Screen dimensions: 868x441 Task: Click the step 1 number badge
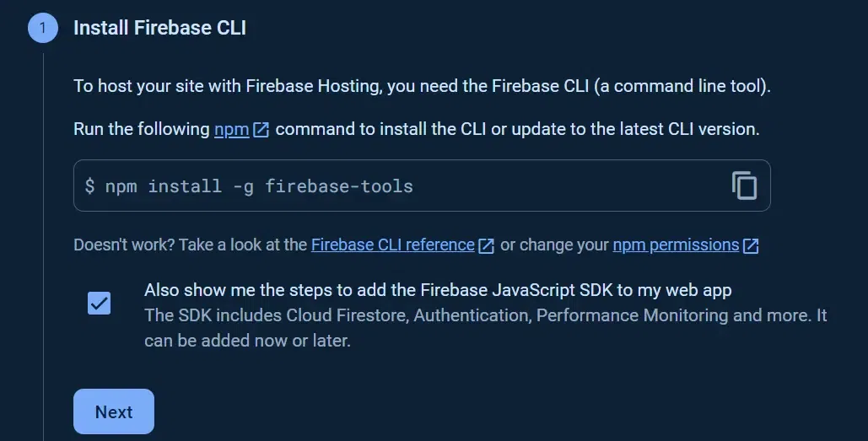(43, 28)
